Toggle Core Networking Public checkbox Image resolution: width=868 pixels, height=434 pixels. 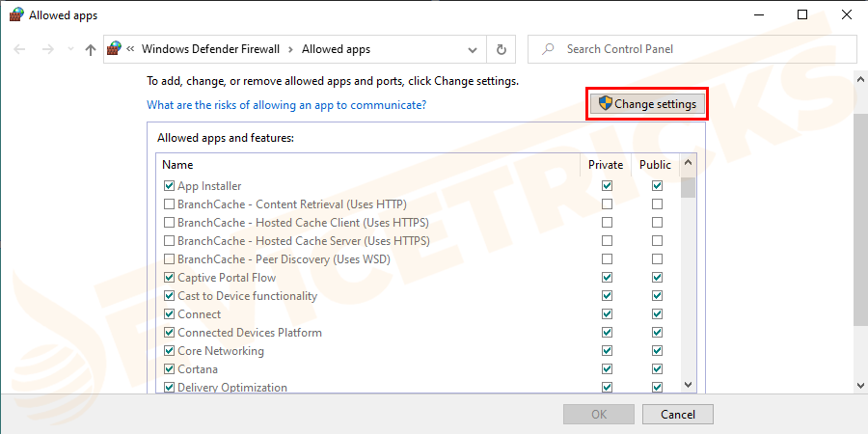coord(657,350)
